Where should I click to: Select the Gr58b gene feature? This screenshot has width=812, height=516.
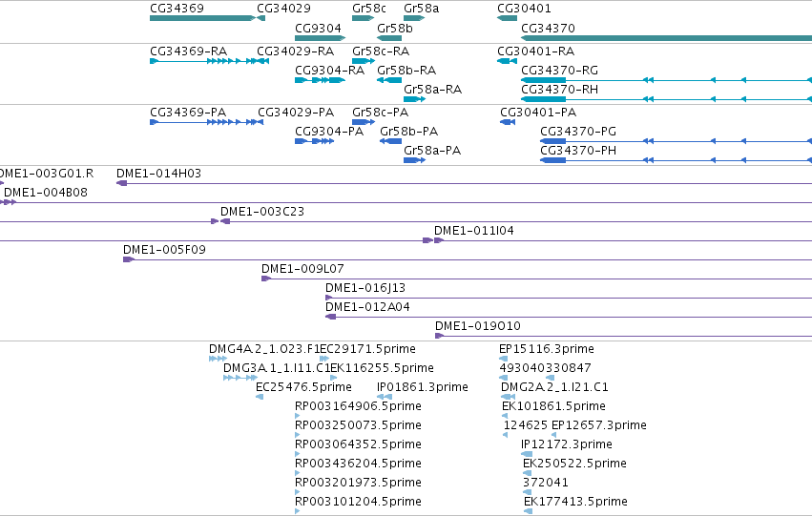389,38
